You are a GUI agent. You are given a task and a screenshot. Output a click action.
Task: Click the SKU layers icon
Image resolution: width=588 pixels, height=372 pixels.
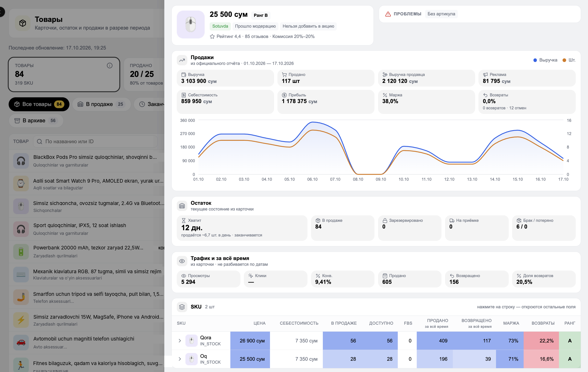182,307
